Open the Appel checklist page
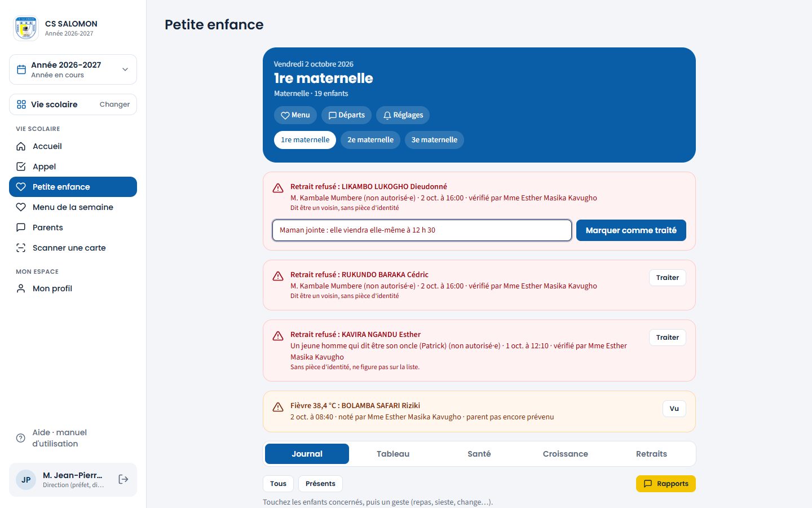Image resolution: width=812 pixels, height=508 pixels. coord(73,167)
